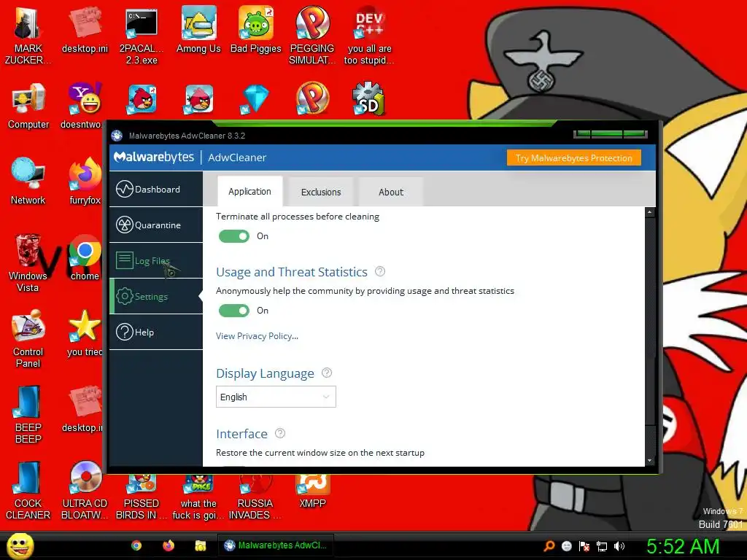747x560 pixels.
Task: Open the Log Files section
Action: tap(156, 260)
